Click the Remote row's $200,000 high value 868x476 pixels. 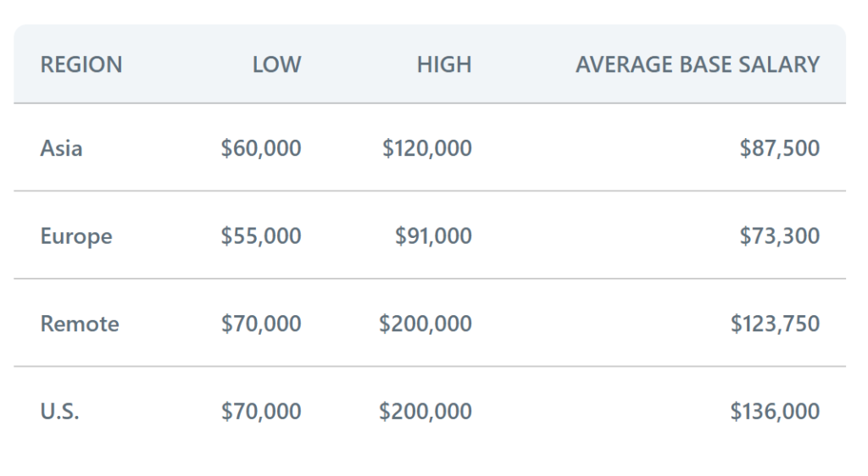coord(426,324)
